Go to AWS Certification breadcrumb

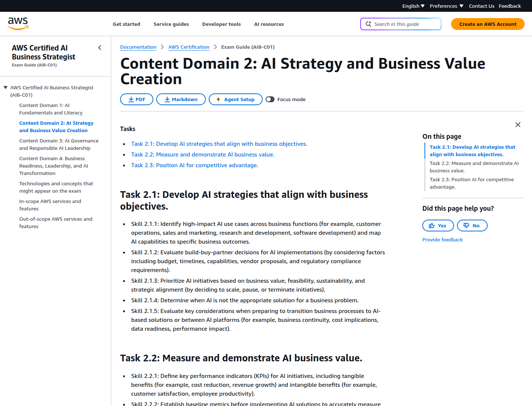[189, 47]
